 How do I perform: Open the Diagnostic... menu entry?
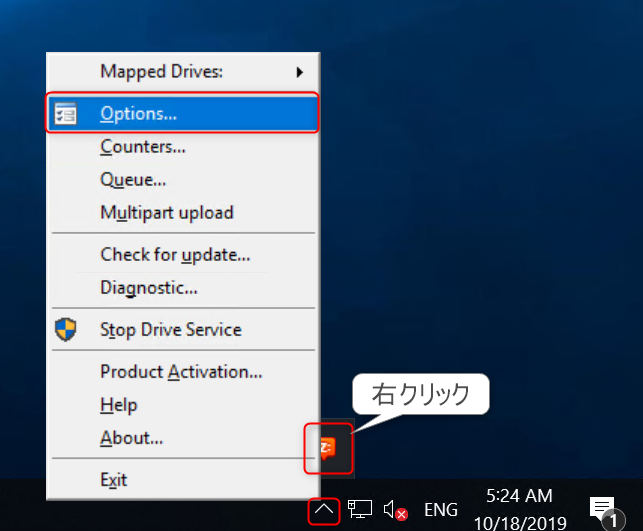[182, 287]
